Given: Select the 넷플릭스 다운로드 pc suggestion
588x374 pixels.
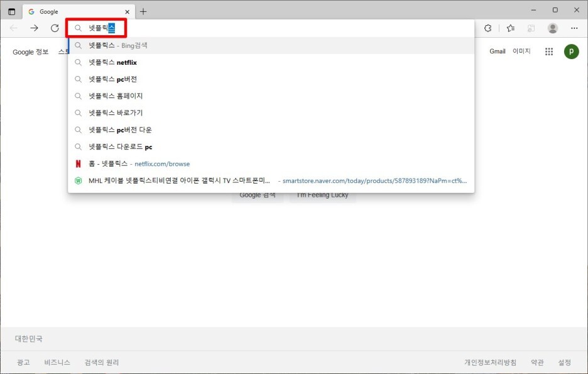Looking at the screenshot, I should click(x=271, y=146).
